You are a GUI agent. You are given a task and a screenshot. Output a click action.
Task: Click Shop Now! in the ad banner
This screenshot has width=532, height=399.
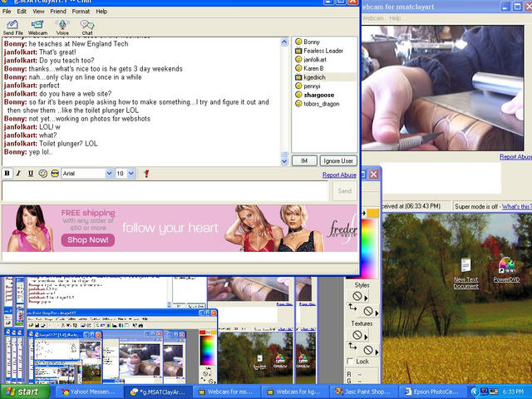(88, 240)
